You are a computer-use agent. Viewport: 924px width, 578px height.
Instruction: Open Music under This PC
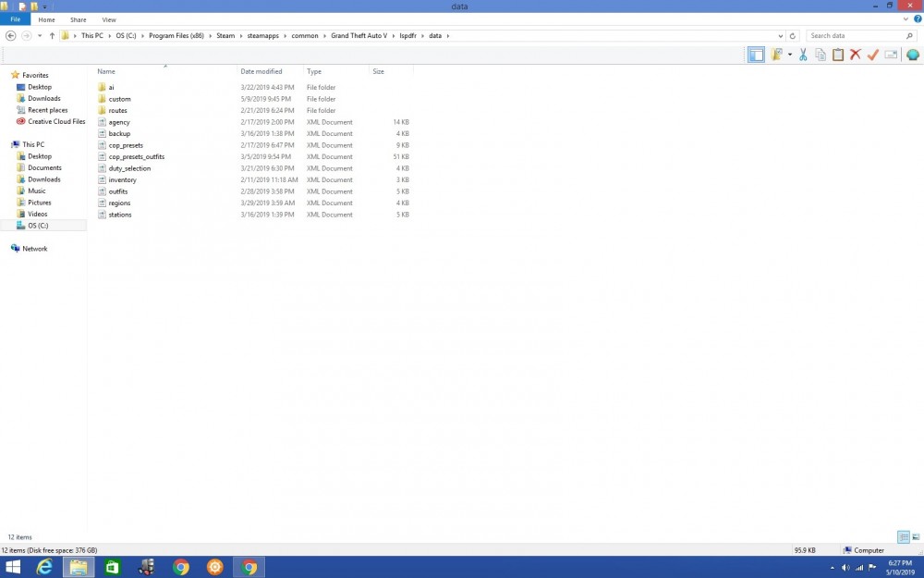[x=36, y=191]
